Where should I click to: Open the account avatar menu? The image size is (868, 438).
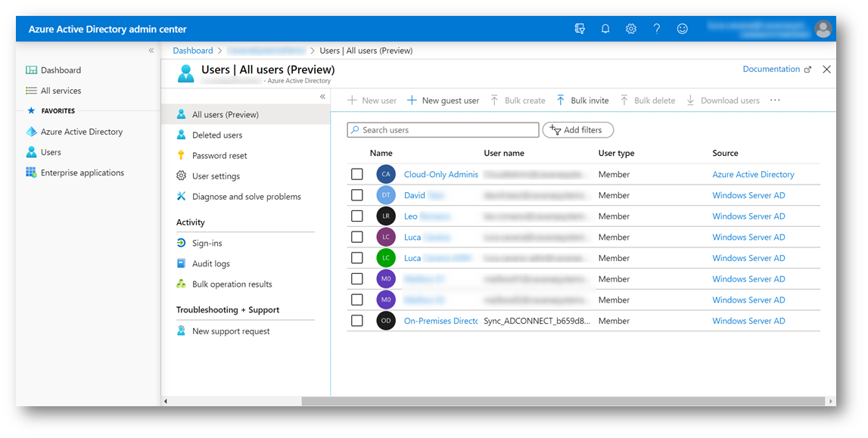pyautogui.click(x=823, y=29)
